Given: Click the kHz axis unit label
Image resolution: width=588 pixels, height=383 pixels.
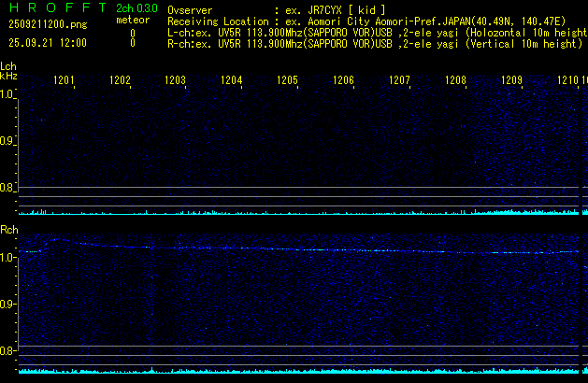Looking at the screenshot, I should (x=8, y=78).
